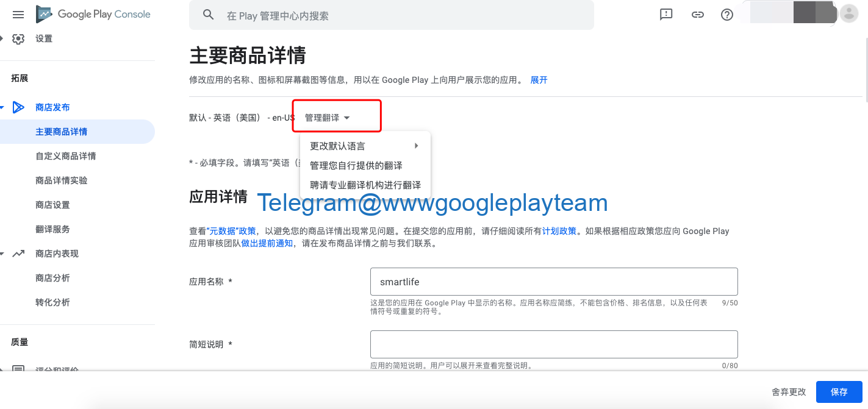Click 设置 in the sidebar
Screen dimensions: 868x409
click(44, 39)
